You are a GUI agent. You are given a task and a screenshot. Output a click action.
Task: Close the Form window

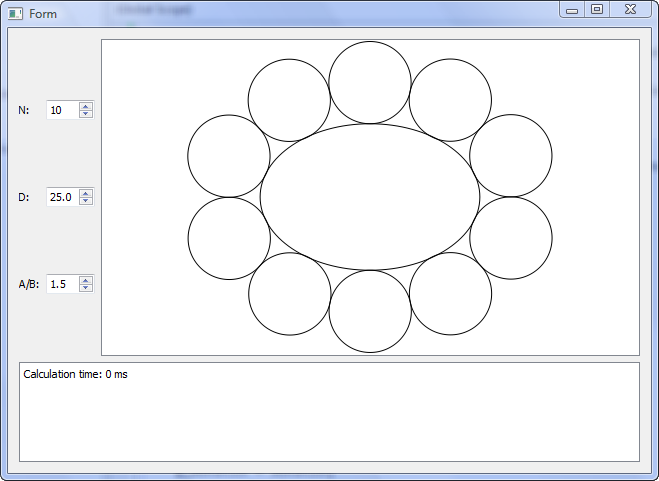coord(630,9)
